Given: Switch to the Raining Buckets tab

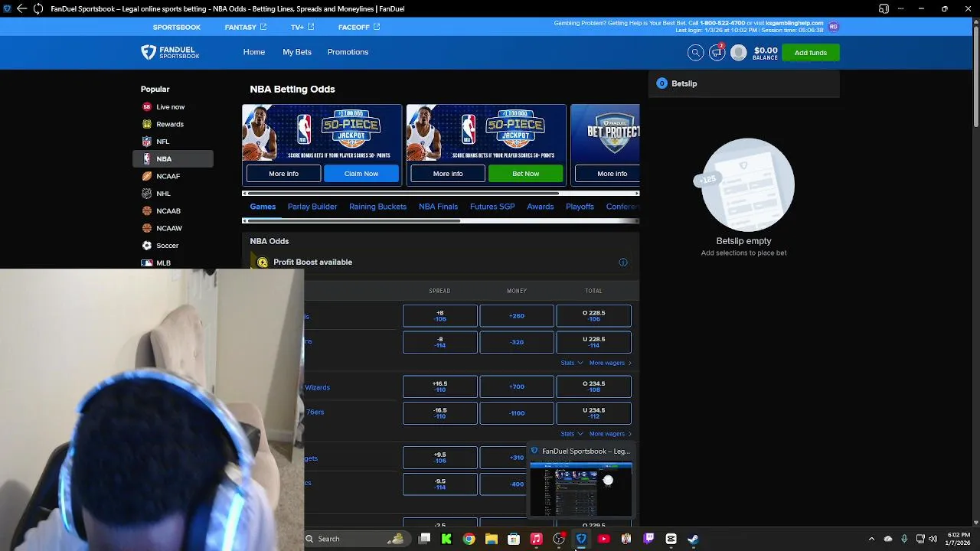Looking at the screenshot, I should pyautogui.click(x=377, y=207).
